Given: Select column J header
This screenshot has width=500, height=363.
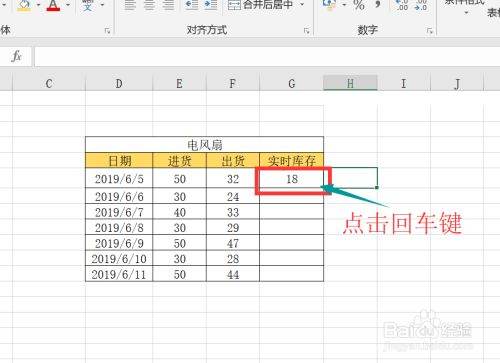Looking at the screenshot, I should (457, 83).
